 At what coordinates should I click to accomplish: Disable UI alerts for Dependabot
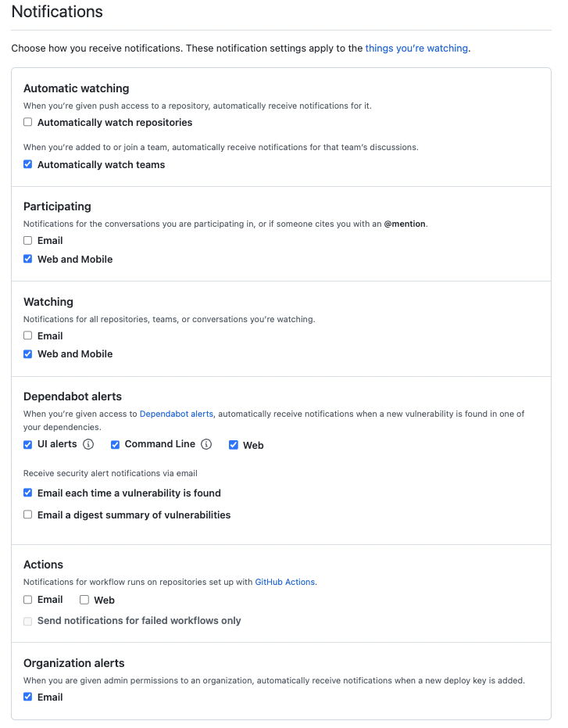27,444
